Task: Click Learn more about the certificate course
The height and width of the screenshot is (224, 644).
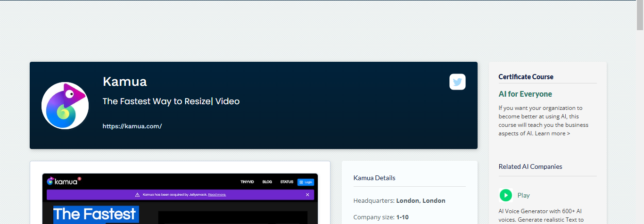Action: pyautogui.click(x=552, y=133)
